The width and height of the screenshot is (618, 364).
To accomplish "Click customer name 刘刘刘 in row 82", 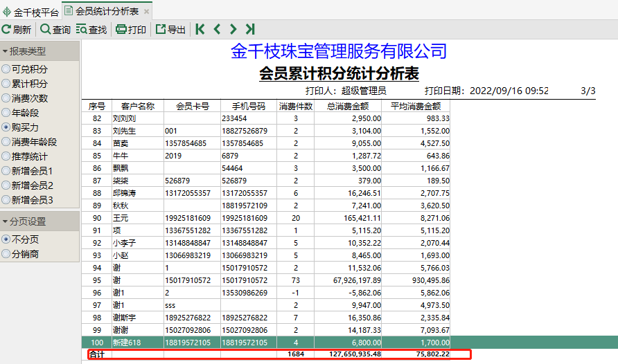I will pyautogui.click(x=124, y=118).
